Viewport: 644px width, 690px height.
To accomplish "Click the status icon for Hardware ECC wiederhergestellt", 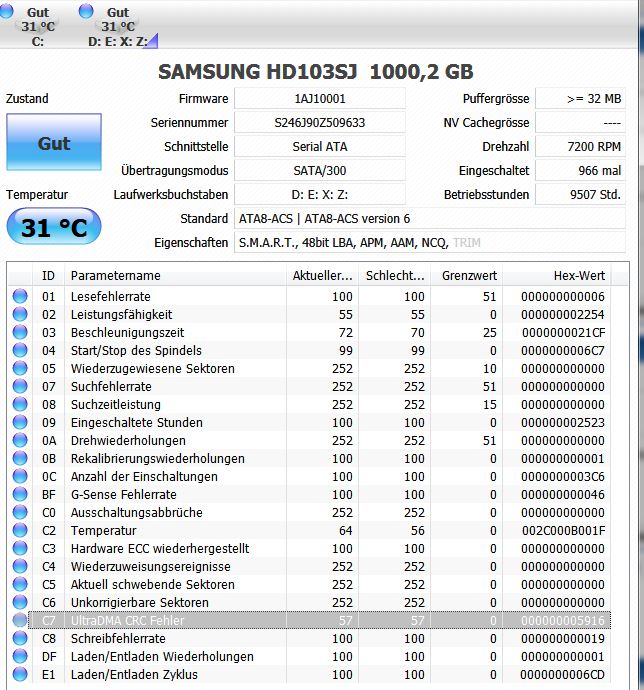I will pyautogui.click(x=20, y=548).
